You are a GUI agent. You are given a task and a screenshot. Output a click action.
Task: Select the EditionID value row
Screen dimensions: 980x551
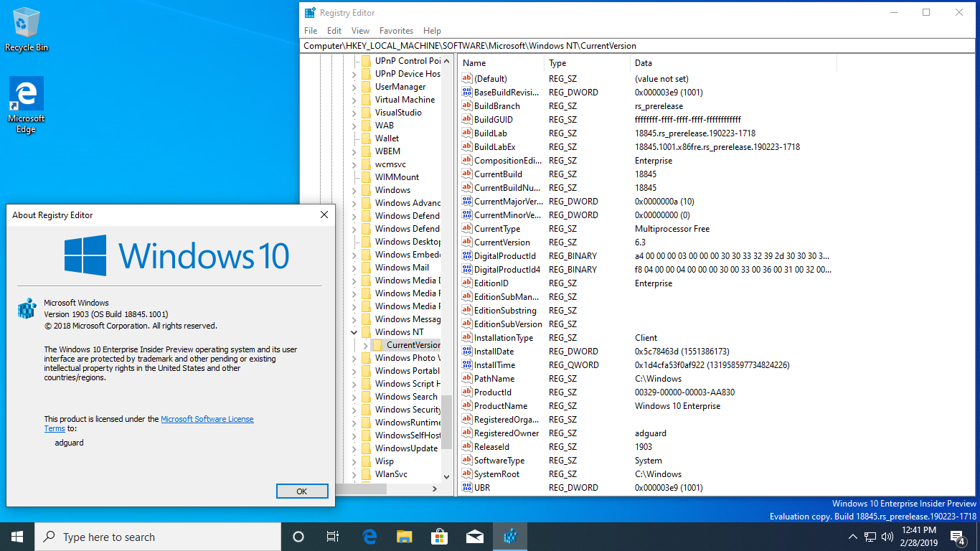(646, 283)
